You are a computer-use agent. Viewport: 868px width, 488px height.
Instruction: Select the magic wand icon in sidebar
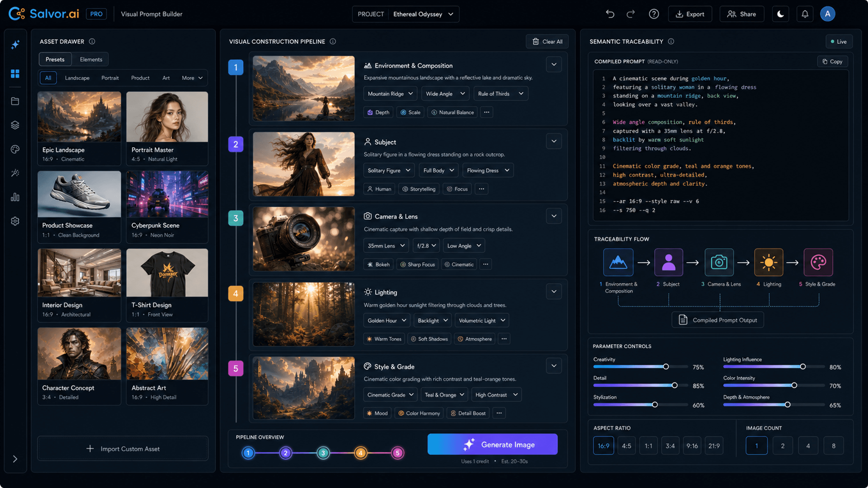tap(15, 173)
